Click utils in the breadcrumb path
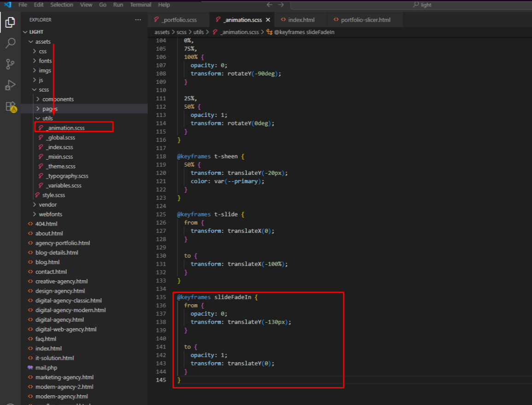Image resolution: width=532 pixels, height=405 pixels. (199, 32)
